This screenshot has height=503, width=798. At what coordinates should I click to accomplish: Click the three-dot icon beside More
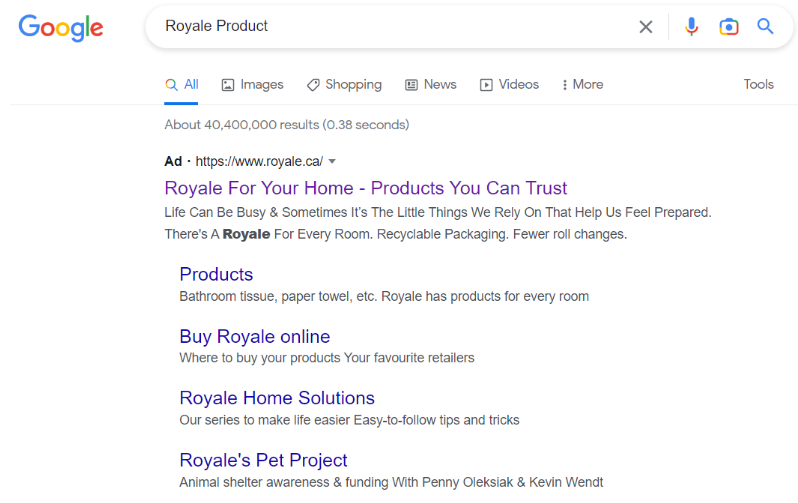coord(564,85)
